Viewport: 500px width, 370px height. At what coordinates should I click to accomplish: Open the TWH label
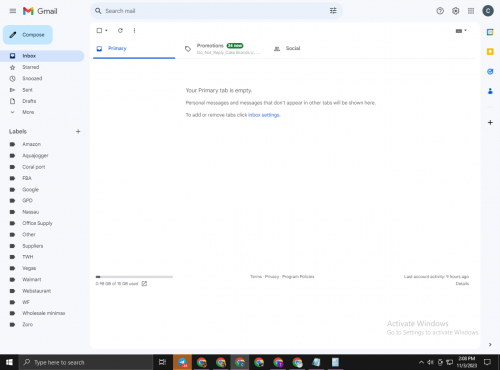tap(42, 257)
